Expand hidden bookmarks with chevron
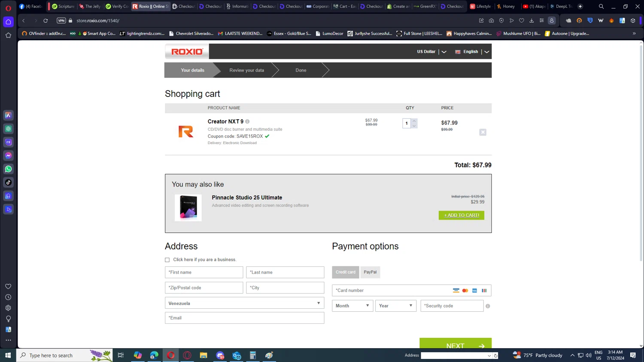 634,33
